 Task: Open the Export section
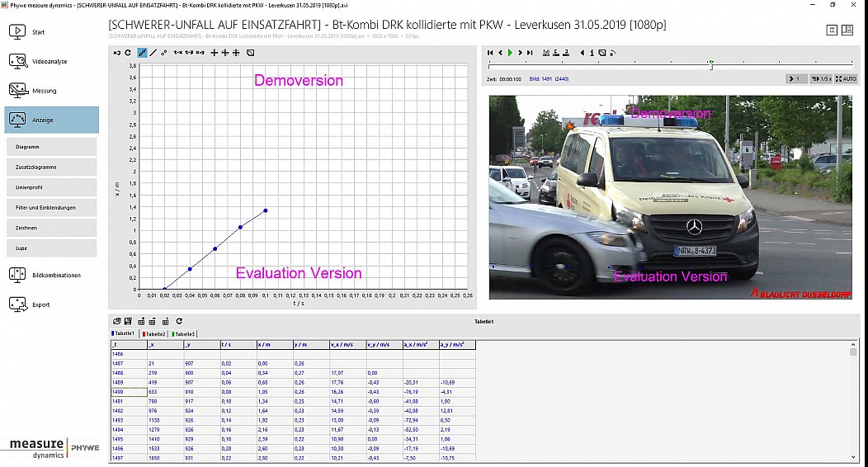pos(30,304)
